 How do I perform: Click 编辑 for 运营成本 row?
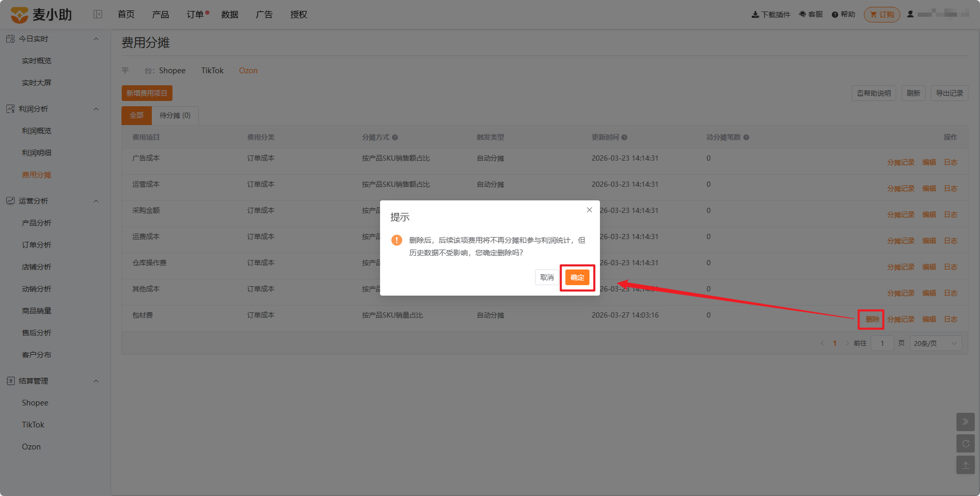[x=929, y=188]
